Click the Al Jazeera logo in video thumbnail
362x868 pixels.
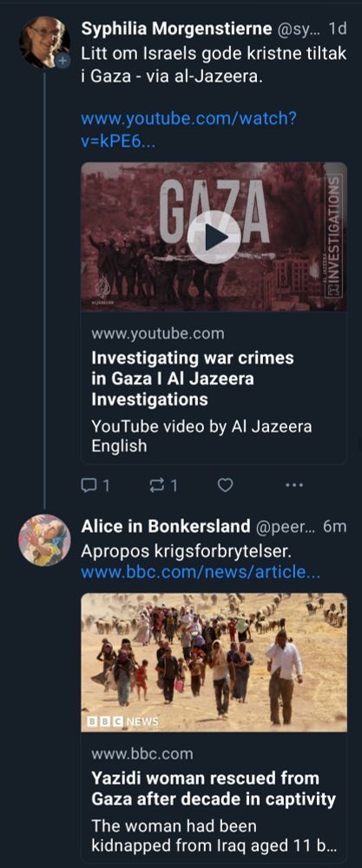click(102, 290)
